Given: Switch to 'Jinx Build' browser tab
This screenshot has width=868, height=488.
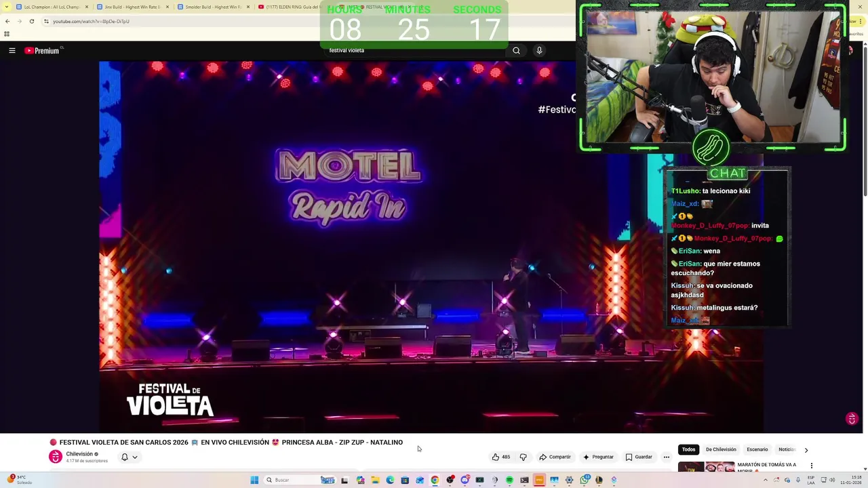Looking at the screenshot, I should click(132, 7).
